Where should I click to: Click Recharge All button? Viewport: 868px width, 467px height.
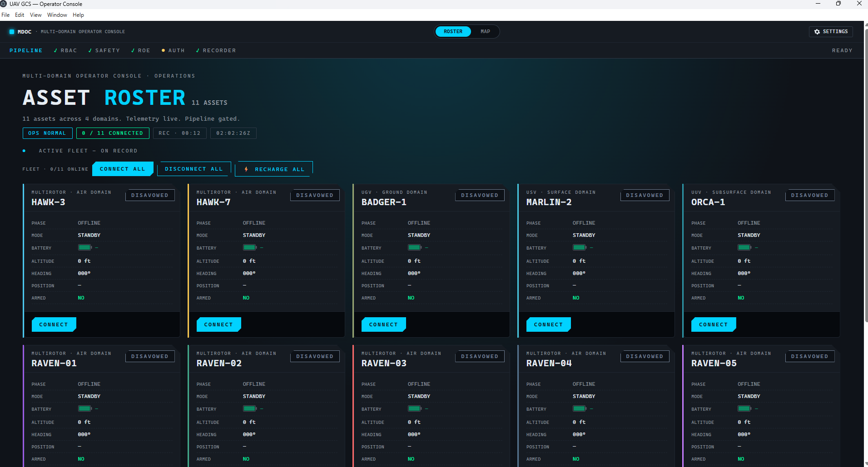[x=274, y=169]
